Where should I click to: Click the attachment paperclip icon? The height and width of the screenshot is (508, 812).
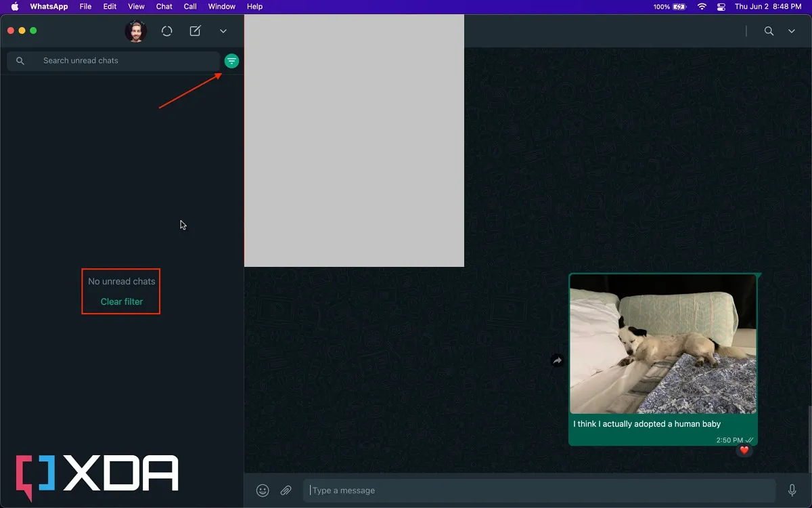pos(286,490)
